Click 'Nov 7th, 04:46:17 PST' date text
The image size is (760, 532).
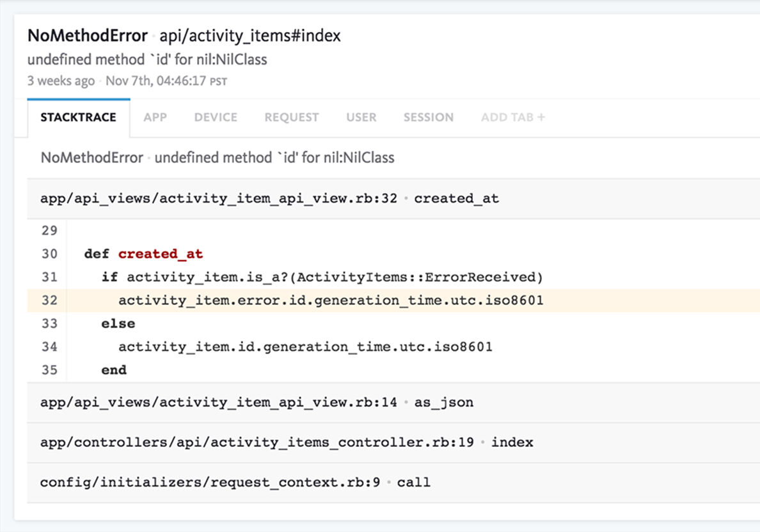pos(166,81)
